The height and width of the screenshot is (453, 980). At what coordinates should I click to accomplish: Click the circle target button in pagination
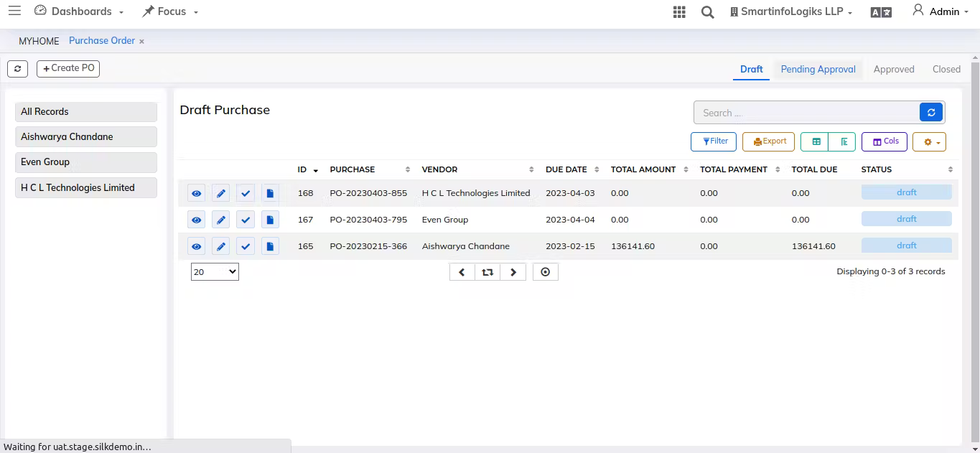tap(546, 272)
